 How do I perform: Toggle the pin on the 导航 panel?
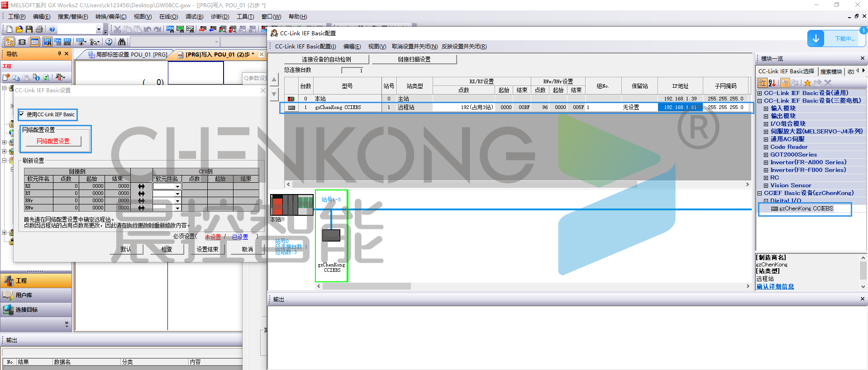(59, 54)
